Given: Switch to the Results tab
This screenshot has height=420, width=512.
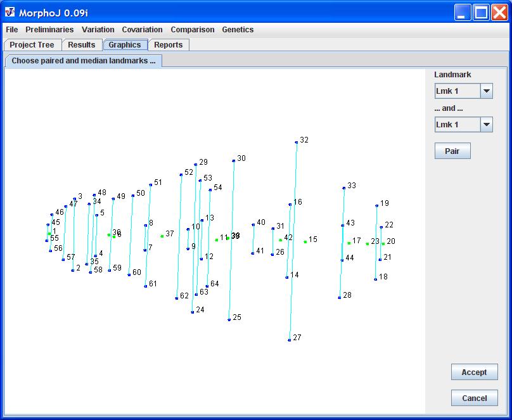Looking at the screenshot, I should [x=81, y=45].
